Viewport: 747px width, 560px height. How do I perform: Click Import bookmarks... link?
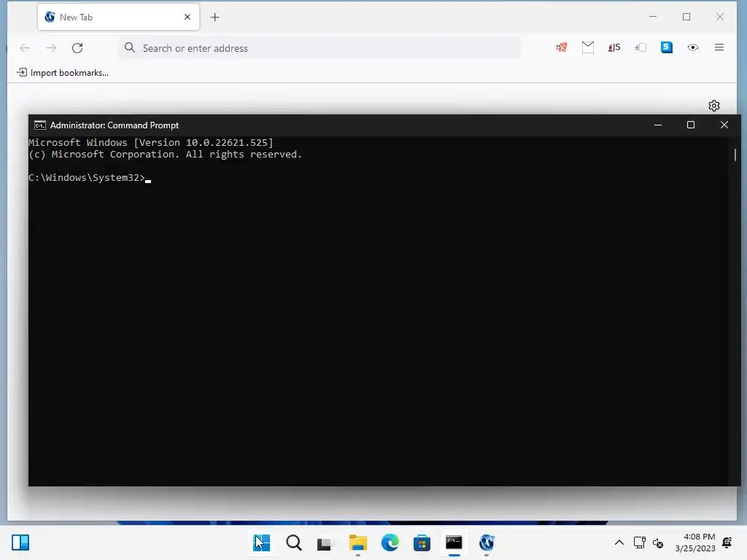click(63, 73)
